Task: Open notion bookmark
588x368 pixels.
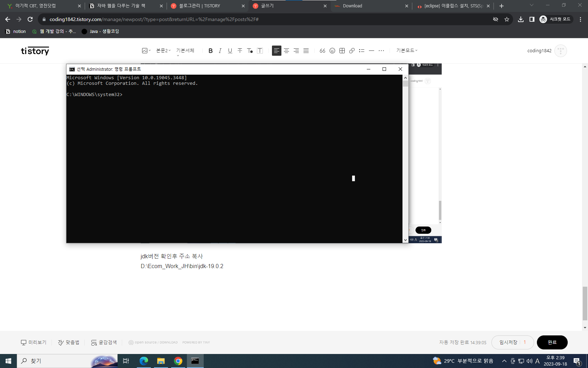Action: [x=16, y=32]
